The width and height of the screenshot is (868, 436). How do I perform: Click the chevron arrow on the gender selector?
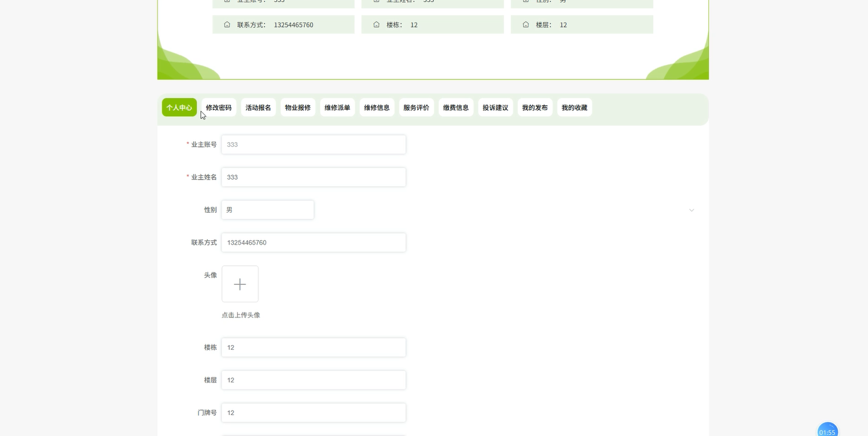point(691,210)
